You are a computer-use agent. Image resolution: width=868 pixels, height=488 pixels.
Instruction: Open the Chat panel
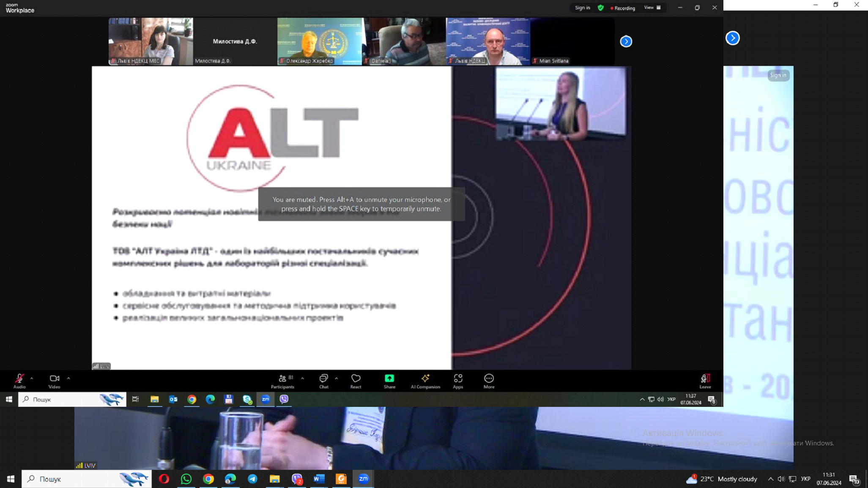pos(323,381)
